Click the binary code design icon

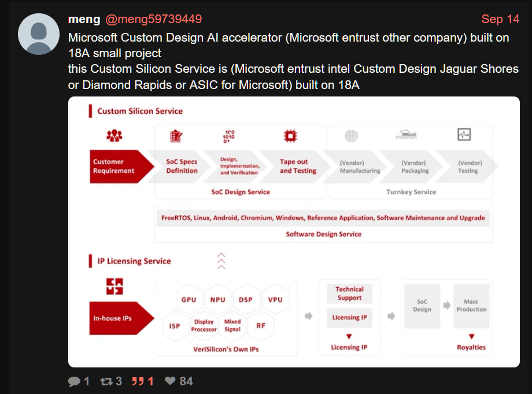pyautogui.click(x=228, y=136)
